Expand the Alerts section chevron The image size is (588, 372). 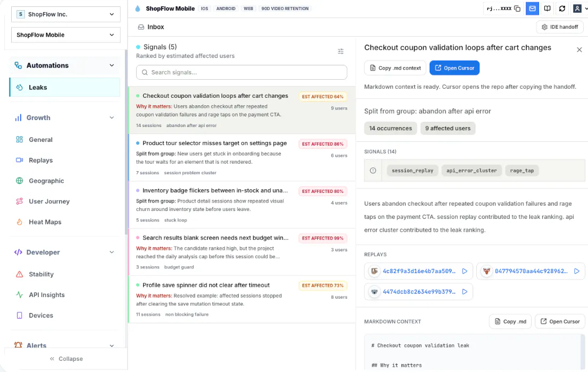click(112, 345)
